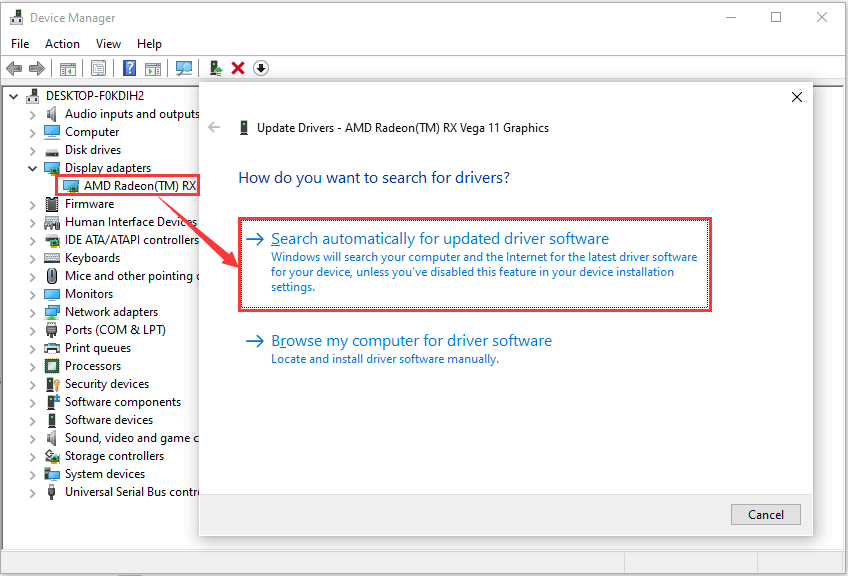848x576 pixels.
Task: Expand the Computer category
Action: [x=32, y=133]
